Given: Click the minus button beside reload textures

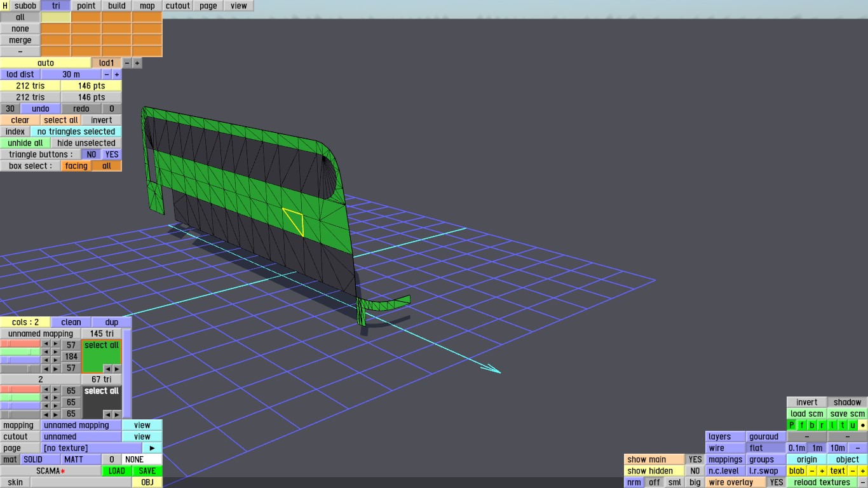Looking at the screenshot, I should tap(863, 482).
